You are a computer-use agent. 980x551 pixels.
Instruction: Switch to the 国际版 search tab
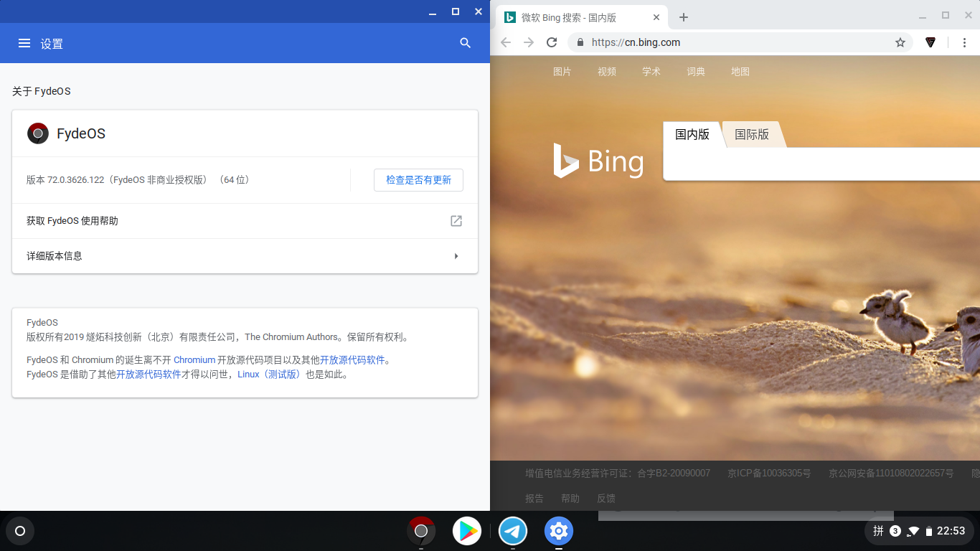pos(752,134)
